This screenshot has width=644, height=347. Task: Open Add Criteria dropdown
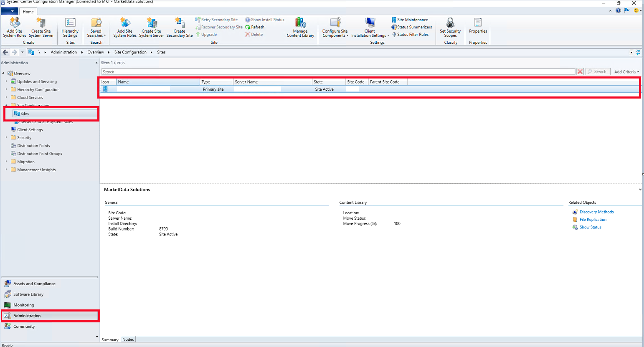click(x=626, y=72)
